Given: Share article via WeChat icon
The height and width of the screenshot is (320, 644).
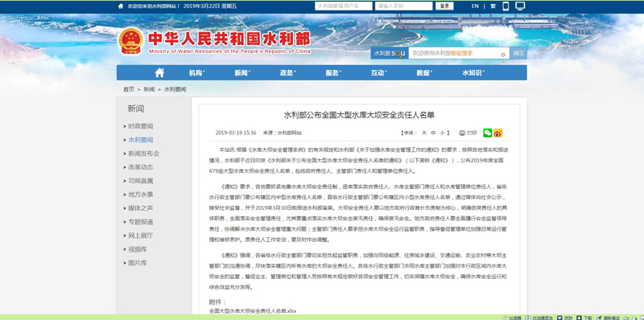Looking at the screenshot, I should (487, 133).
